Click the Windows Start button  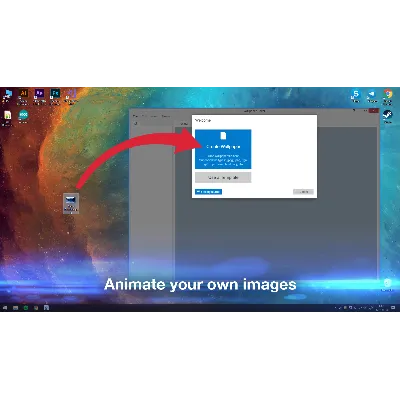[x=5, y=308]
